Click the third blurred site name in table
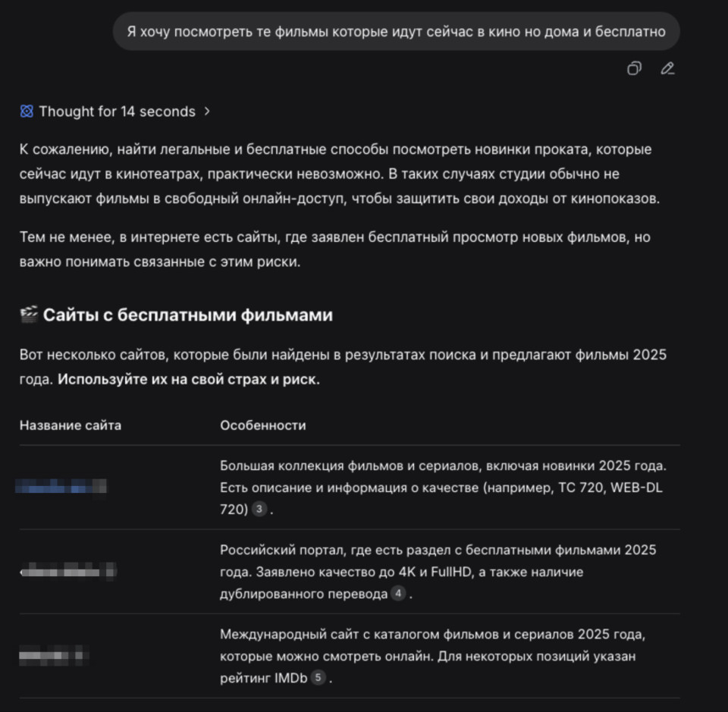The height and width of the screenshot is (712, 728). coord(55,655)
